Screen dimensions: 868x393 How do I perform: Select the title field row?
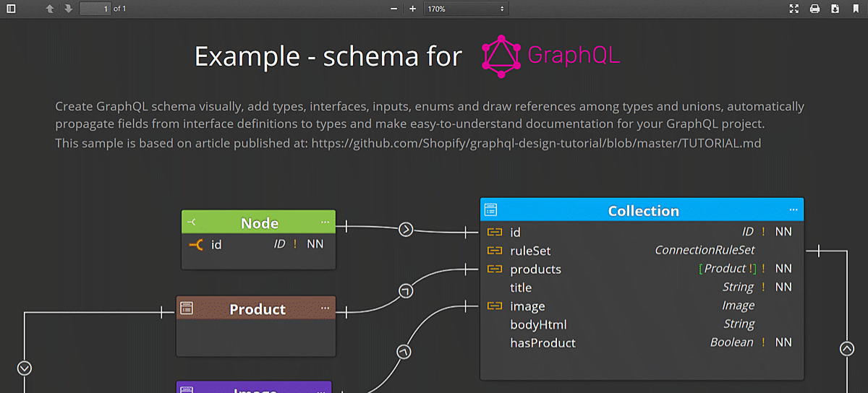coord(642,288)
